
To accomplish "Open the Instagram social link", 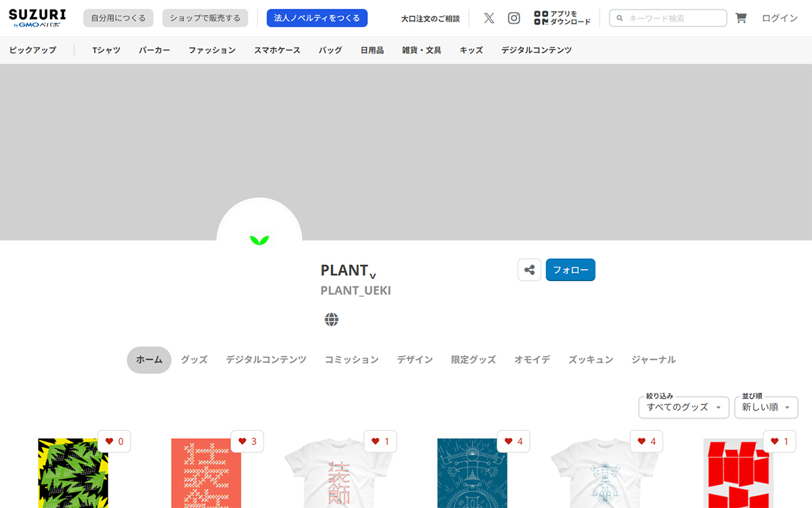I will click(x=514, y=18).
